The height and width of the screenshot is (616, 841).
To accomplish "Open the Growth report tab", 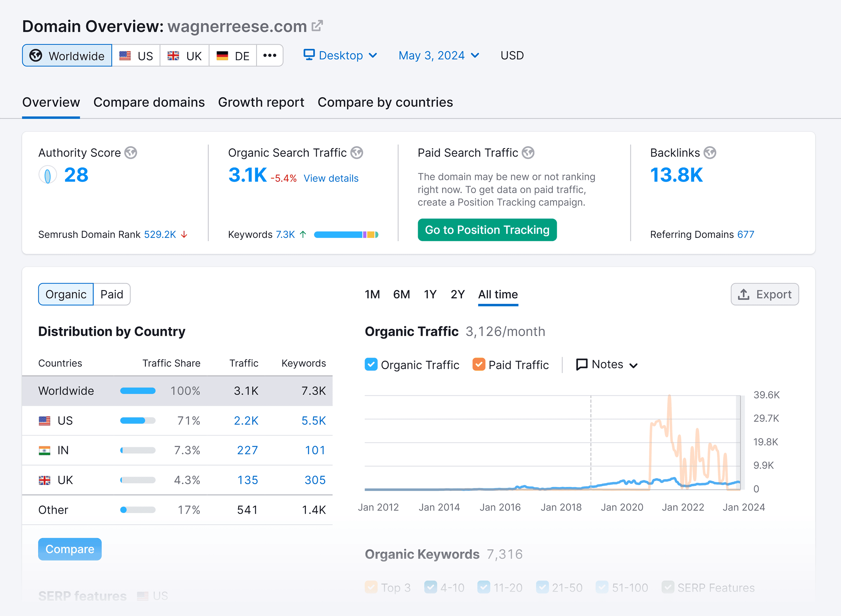I will point(261,102).
